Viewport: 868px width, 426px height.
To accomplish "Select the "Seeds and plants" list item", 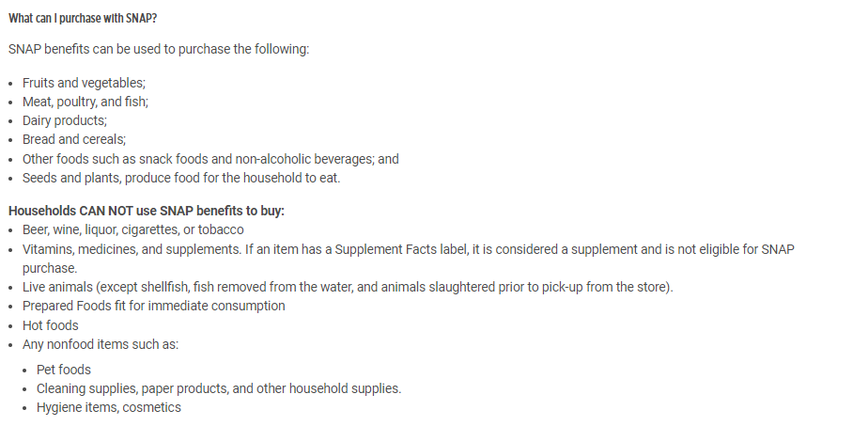I will point(181,178).
